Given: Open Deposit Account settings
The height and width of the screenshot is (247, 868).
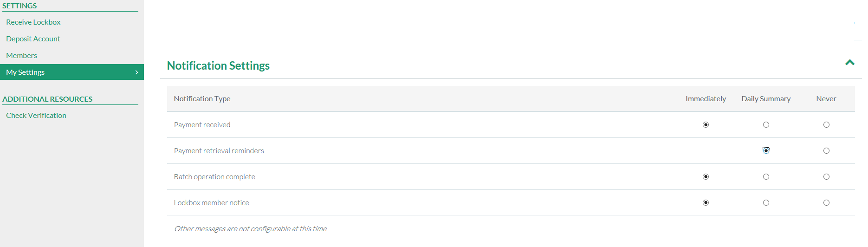Looking at the screenshot, I should 33,39.
